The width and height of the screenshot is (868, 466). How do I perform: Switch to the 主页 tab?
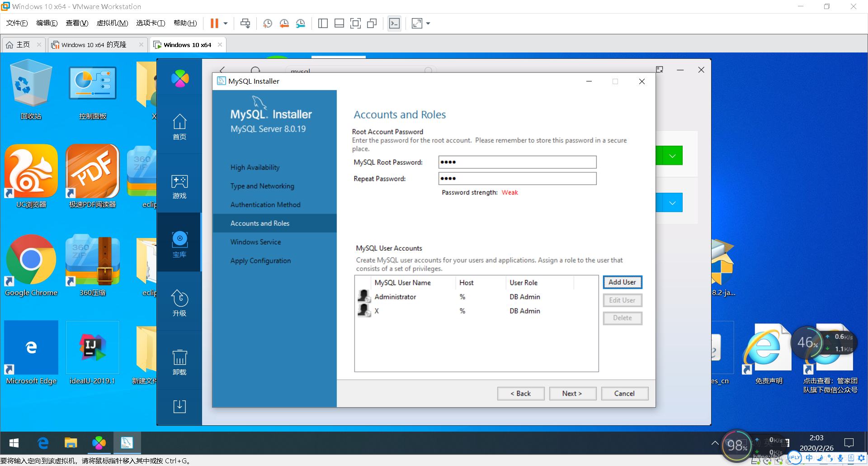pyautogui.click(x=23, y=45)
